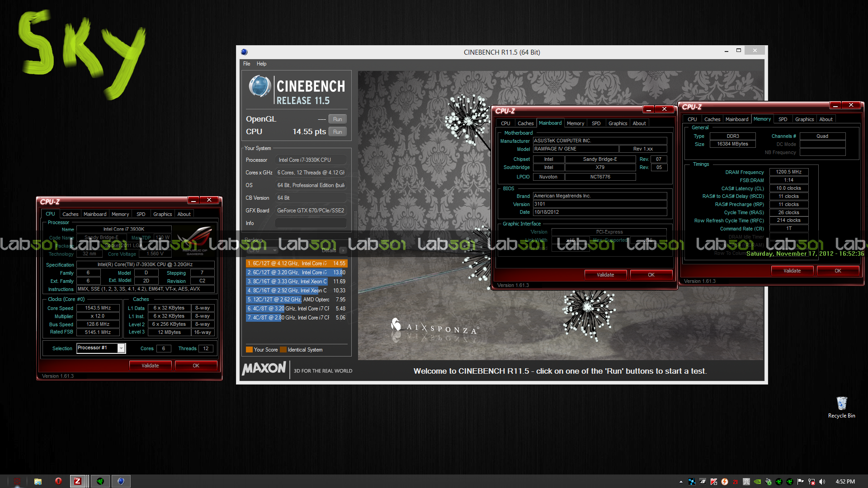Select ranking row '4C/8T @ 2.80 GHz' 5.06
868x488 pixels.
click(297, 318)
